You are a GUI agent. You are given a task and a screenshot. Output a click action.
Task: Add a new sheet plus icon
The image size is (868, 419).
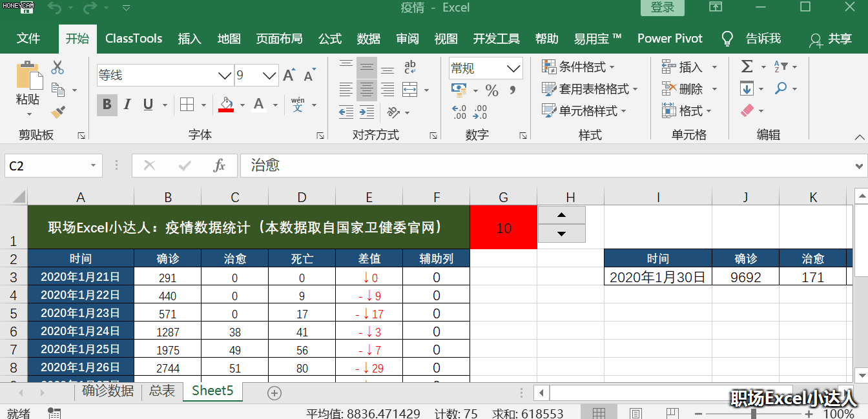[x=274, y=393]
